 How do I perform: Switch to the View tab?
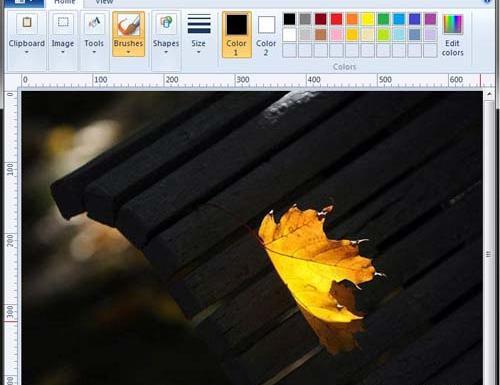[104, 3]
